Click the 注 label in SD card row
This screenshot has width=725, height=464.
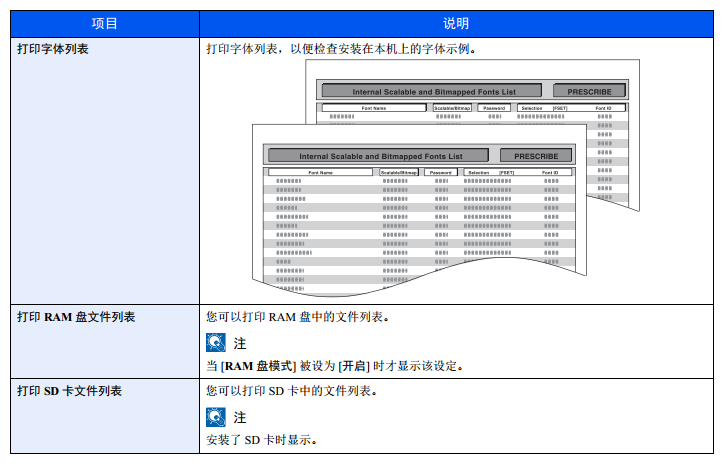(x=240, y=417)
